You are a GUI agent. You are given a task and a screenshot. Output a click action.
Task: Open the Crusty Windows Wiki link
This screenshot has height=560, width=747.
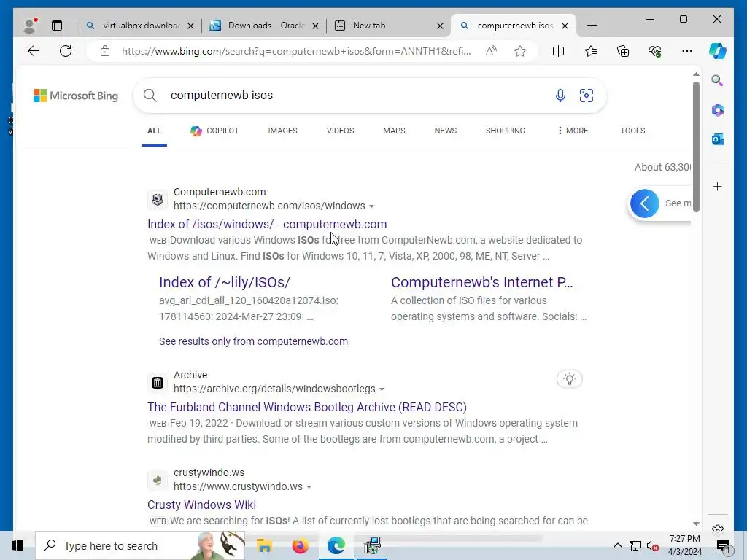(x=201, y=505)
